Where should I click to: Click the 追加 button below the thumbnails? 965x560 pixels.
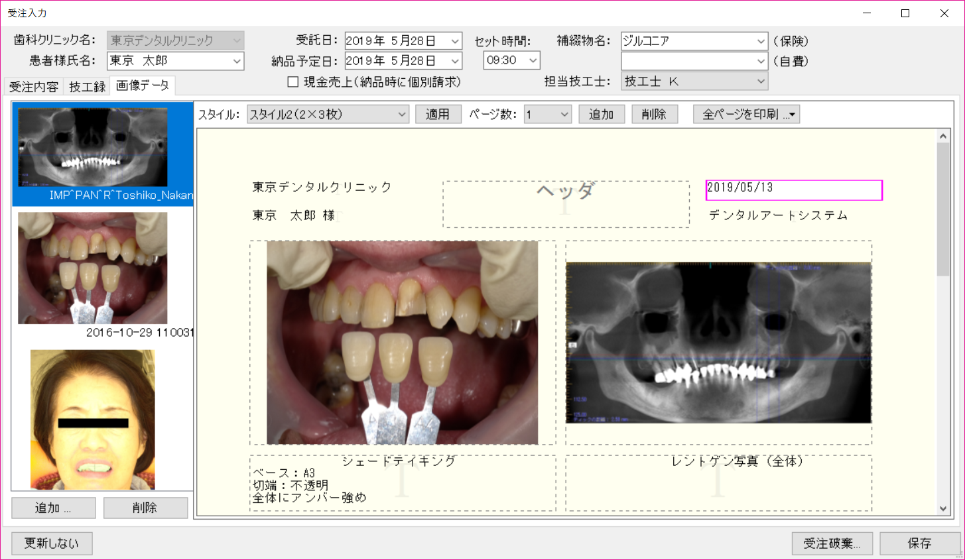[x=53, y=508]
